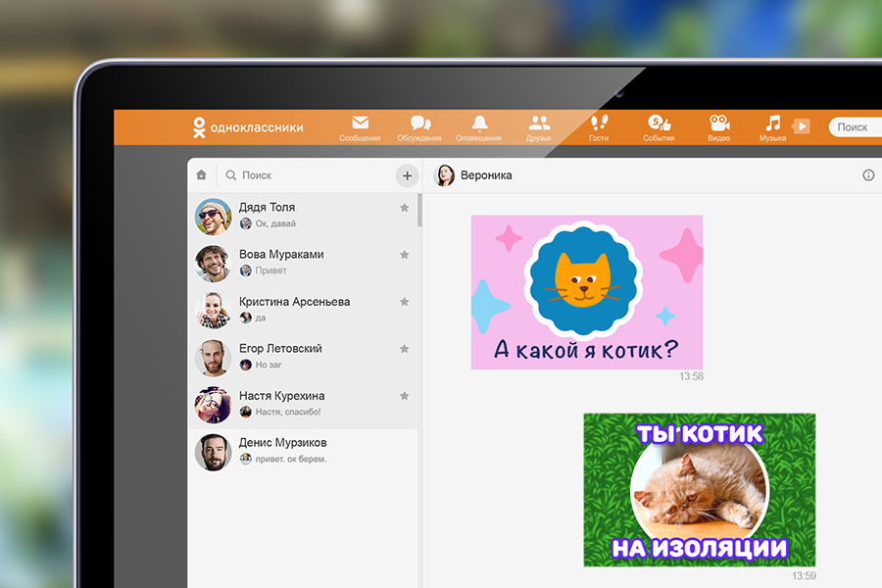Click the chat list scrollbar thumb
882x588 pixels.
[419, 211]
